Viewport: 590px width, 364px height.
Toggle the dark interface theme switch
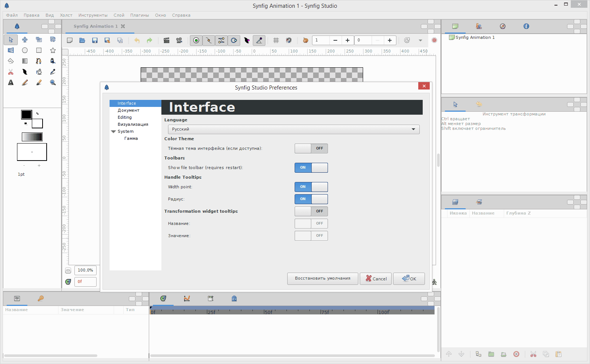click(x=311, y=148)
